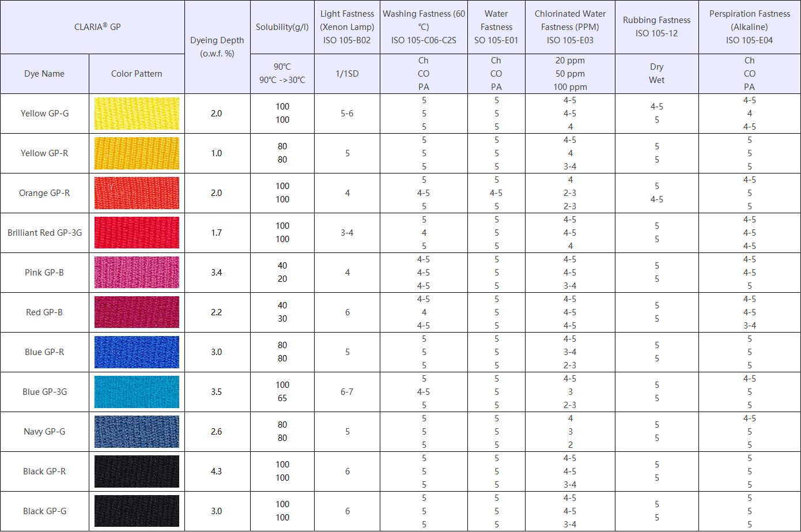Click dyeing depth 2.2 for Red GP-B
The width and height of the screenshot is (801, 532).
coord(217,312)
